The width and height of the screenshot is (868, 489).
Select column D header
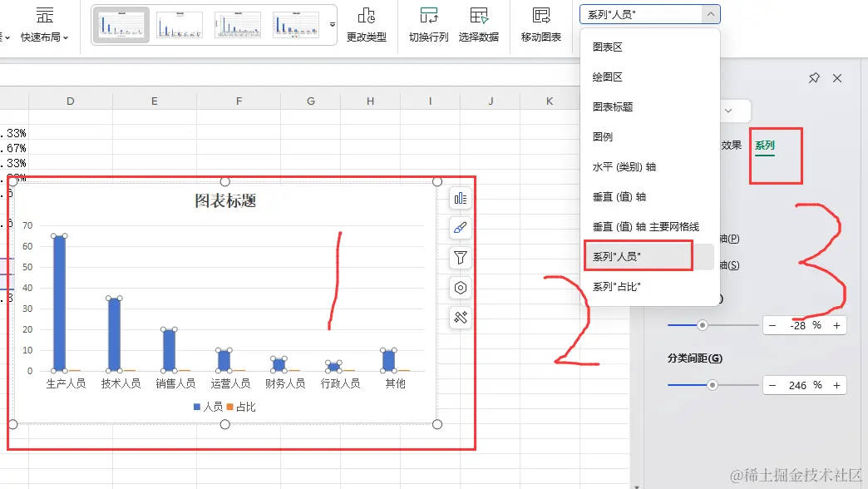(x=71, y=101)
